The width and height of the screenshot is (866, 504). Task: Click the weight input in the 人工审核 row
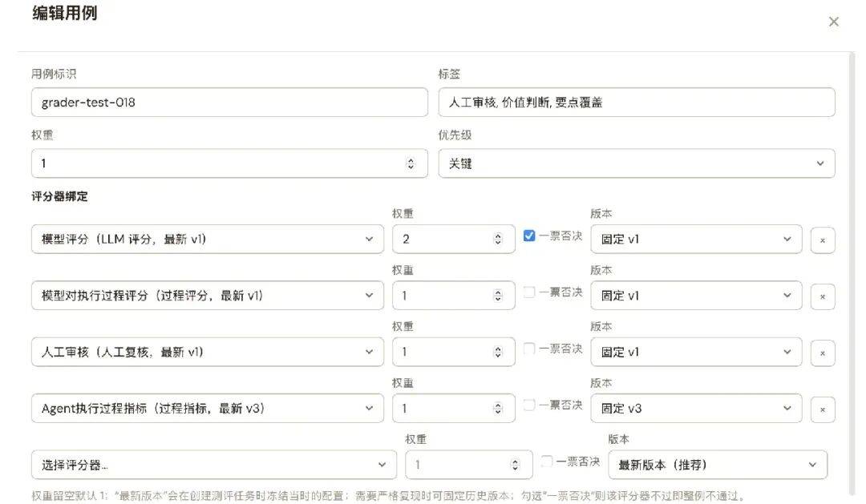[x=453, y=352]
